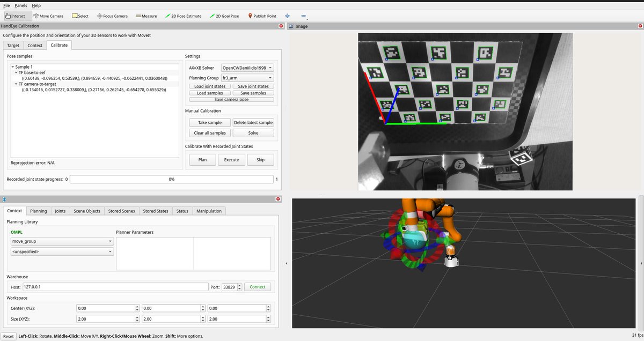Click Take sample button
The width and height of the screenshot is (644, 341).
210,122
